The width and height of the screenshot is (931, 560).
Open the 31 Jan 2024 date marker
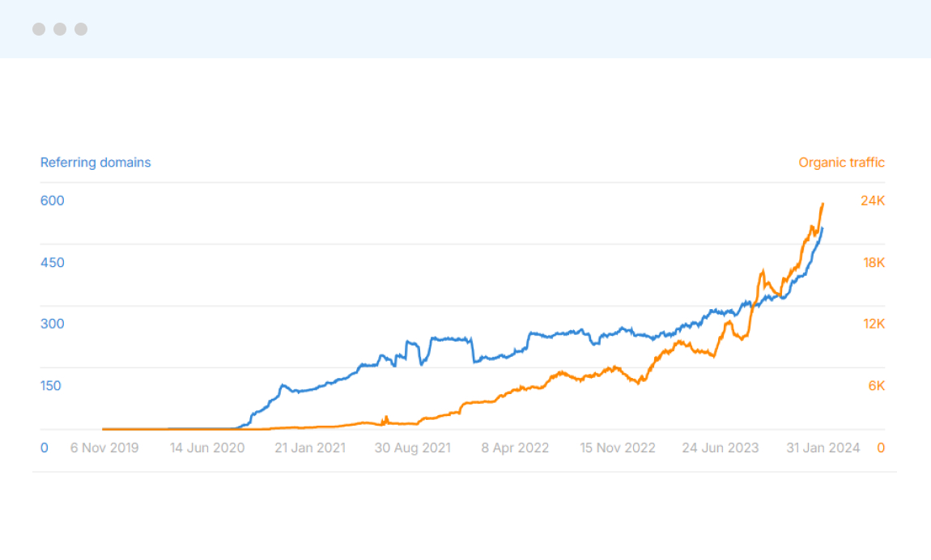point(823,447)
